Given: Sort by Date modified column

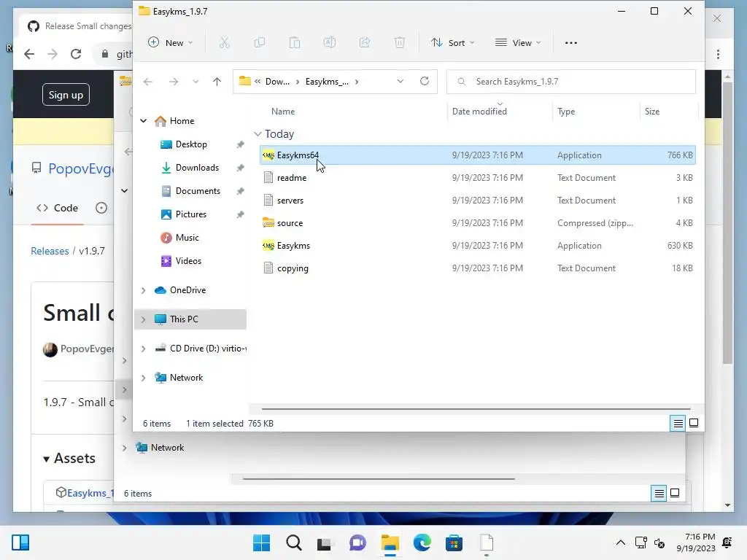Looking at the screenshot, I should coord(479,112).
